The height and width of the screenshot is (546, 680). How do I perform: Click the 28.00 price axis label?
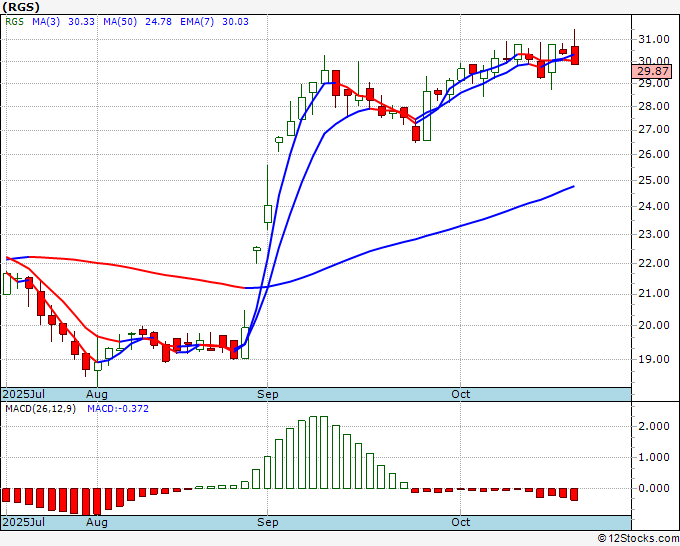654,106
